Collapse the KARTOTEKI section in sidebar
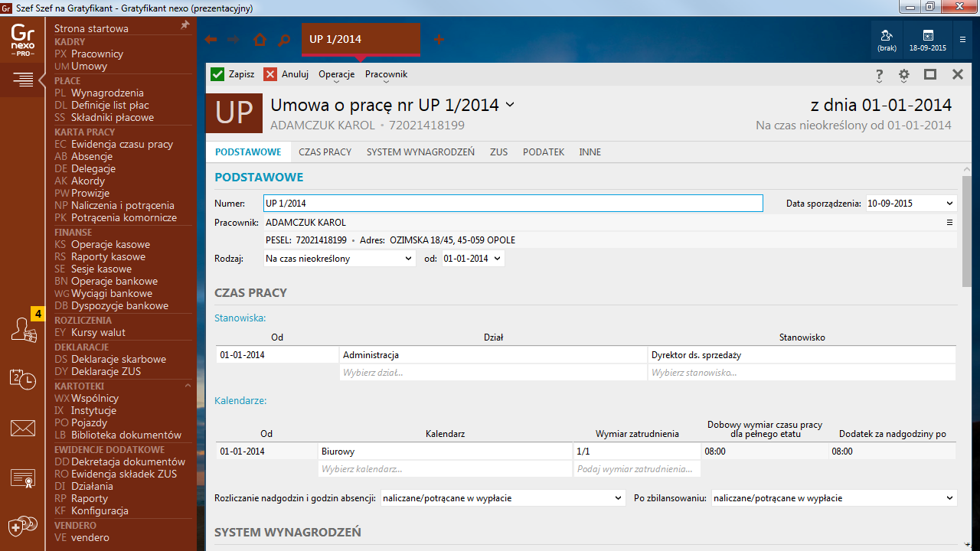 tap(188, 386)
